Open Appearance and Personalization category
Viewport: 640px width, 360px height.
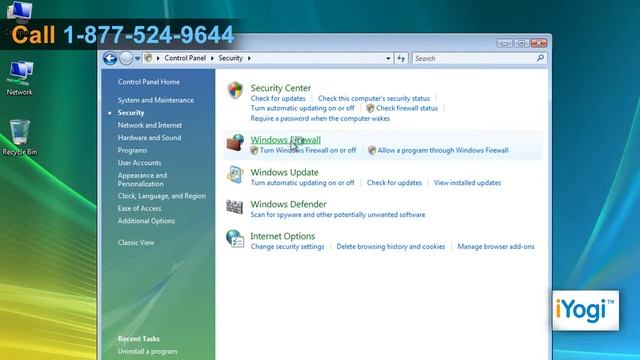coord(142,179)
